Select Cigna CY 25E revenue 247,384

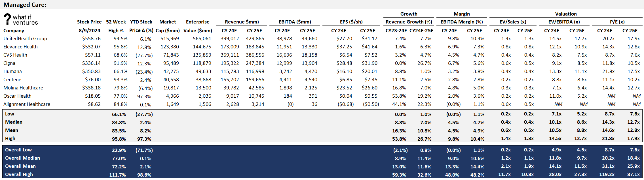point(255,63)
